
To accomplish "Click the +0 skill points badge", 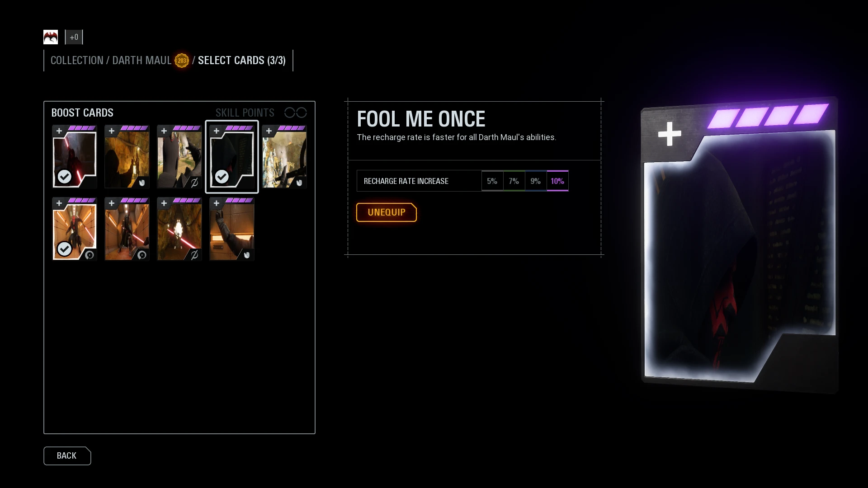I will [74, 37].
